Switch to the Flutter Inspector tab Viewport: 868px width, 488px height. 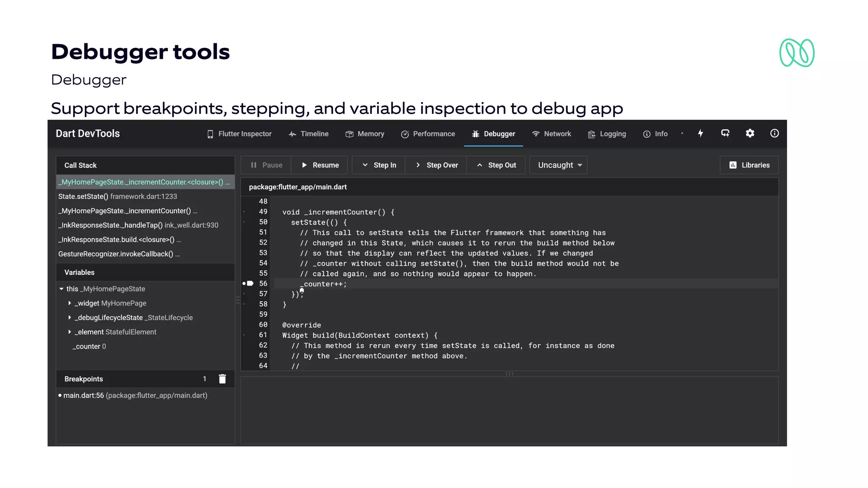(x=239, y=134)
